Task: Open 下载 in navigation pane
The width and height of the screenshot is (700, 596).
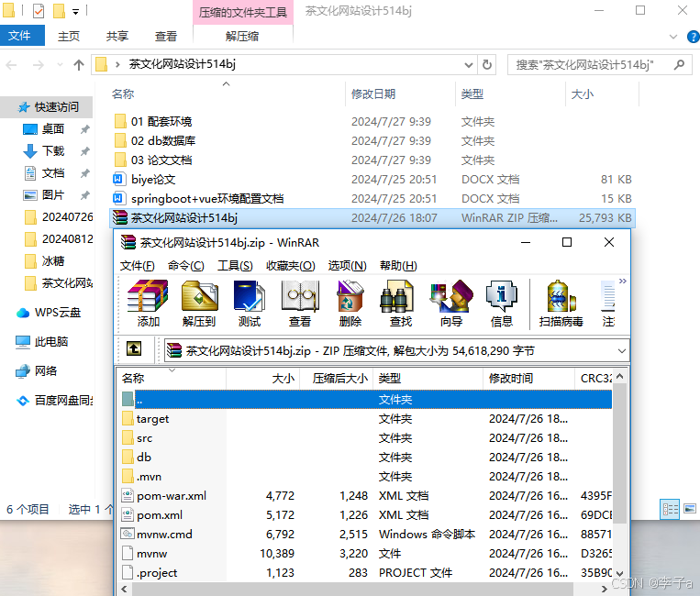Action: (x=52, y=150)
